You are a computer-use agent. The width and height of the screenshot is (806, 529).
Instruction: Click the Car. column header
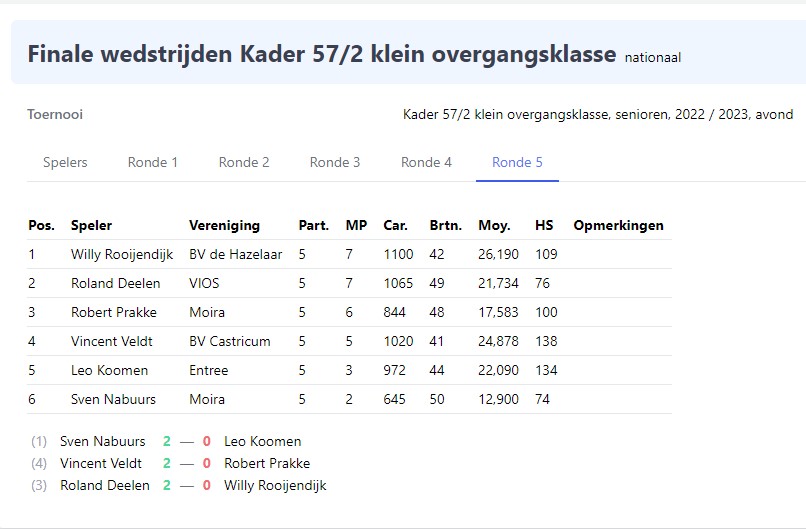click(396, 225)
